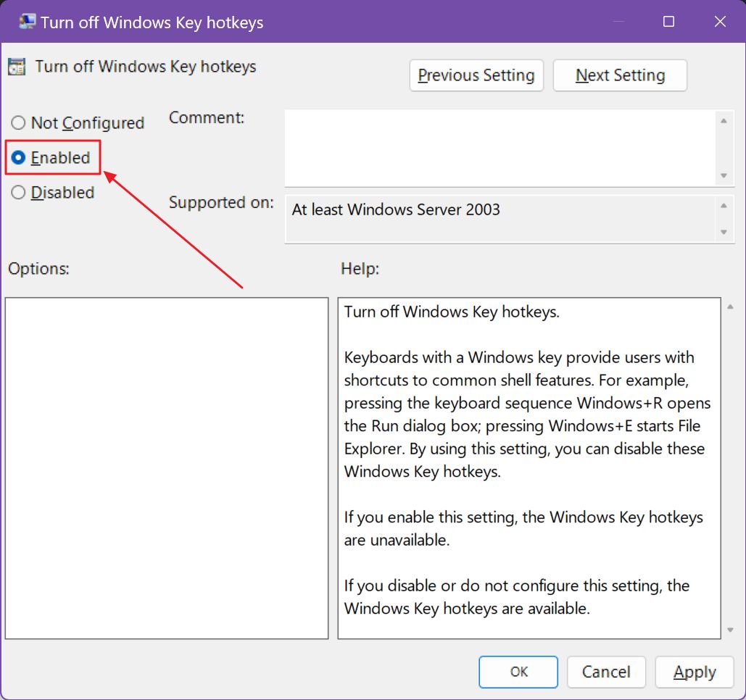
Task: Click 'Windows Key hotkeys are available.' line
Action: coord(467,609)
